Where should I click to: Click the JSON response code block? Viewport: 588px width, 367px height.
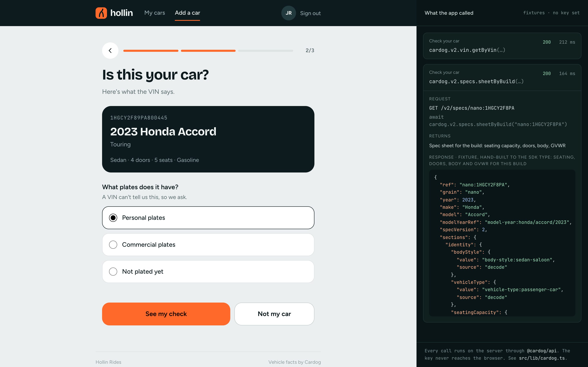tap(502, 243)
